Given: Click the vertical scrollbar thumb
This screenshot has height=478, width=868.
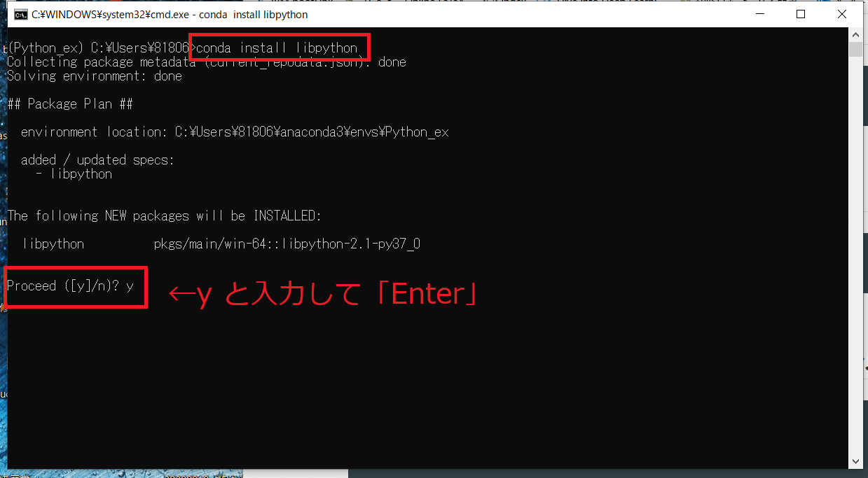Looking at the screenshot, I should click(855, 49).
